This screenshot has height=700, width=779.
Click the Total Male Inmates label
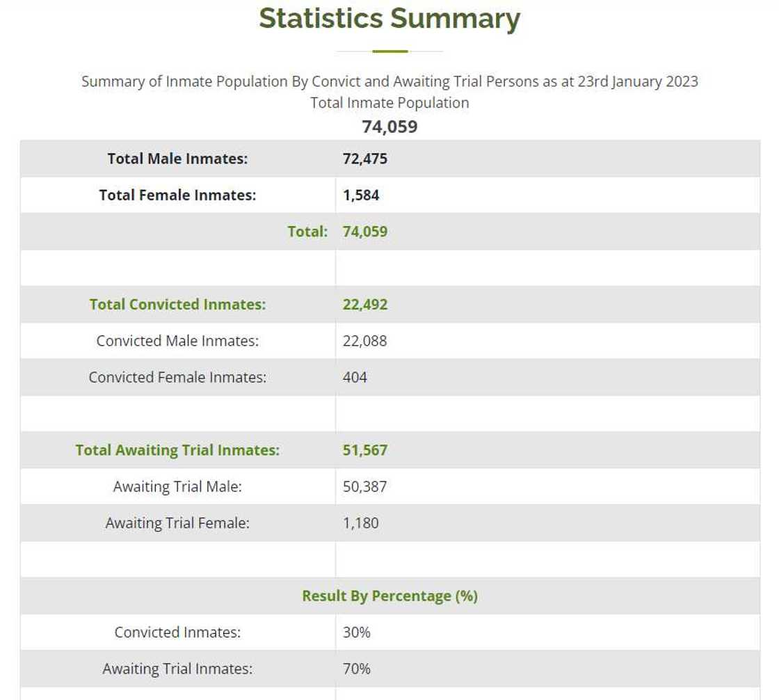click(x=177, y=159)
